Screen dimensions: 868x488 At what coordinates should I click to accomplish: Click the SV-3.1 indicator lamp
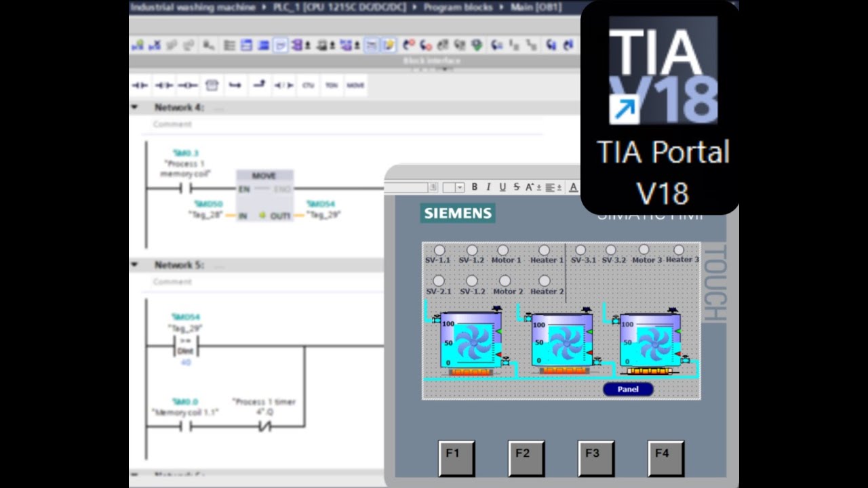pyautogui.click(x=580, y=250)
